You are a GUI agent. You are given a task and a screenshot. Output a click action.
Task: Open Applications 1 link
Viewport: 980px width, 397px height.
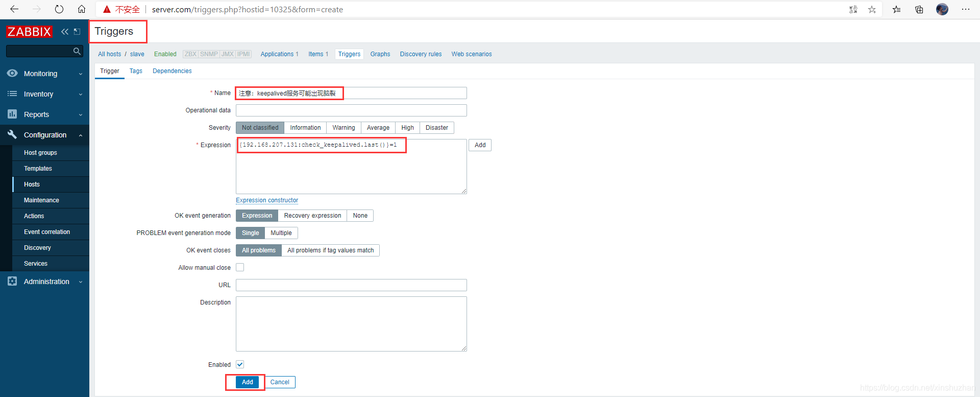pyautogui.click(x=279, y=54)
